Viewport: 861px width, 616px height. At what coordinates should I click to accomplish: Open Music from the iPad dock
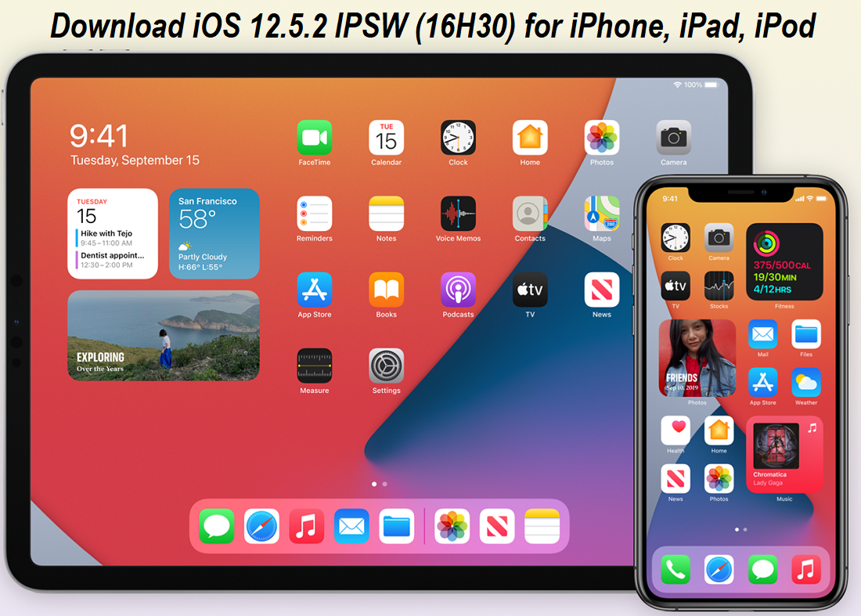[x=306, y=526]
